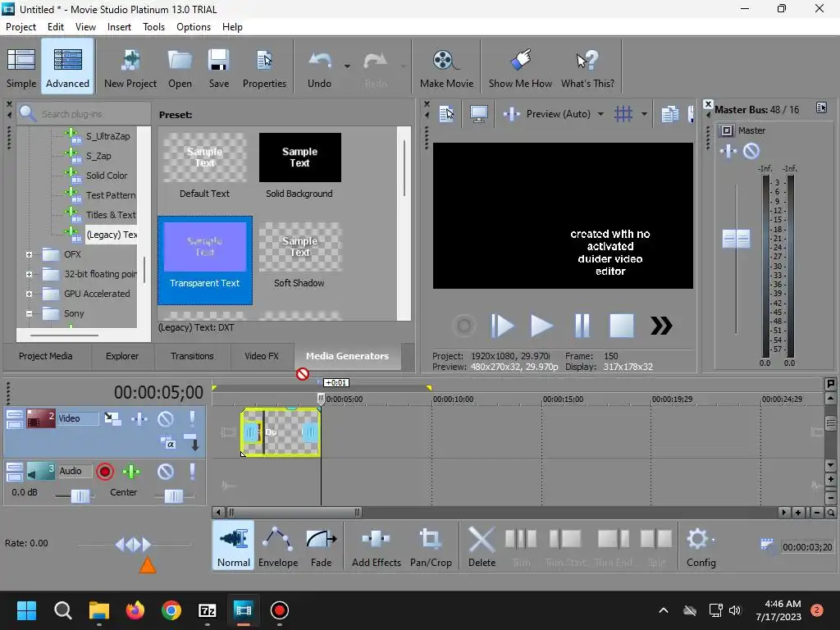Viewport: 840px width, 630px height.
Task: Open the Tools menu
Action: click(153, 27)
